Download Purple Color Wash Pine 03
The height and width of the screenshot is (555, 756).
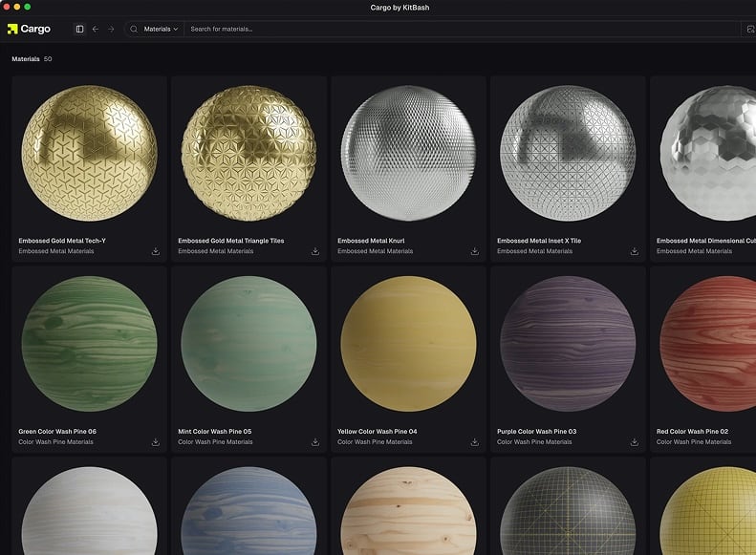tap(635, 441)
